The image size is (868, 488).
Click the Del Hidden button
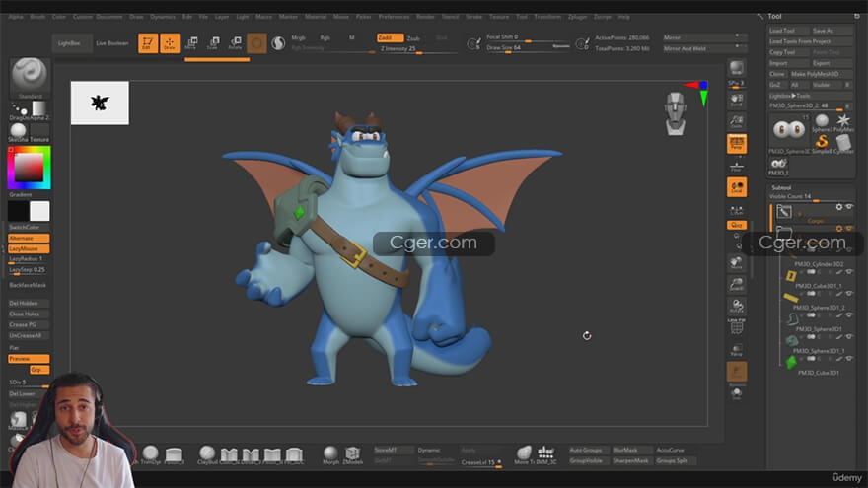29,304
